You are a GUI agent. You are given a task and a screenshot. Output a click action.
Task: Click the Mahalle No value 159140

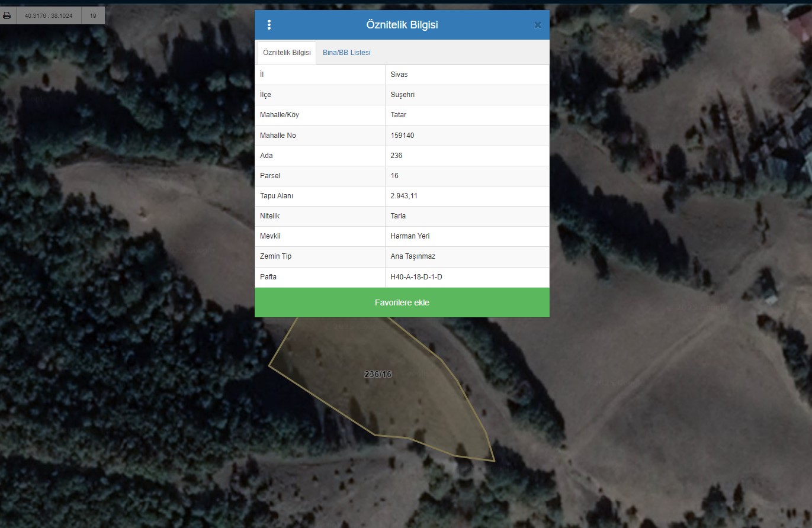(x=402, y=136)
